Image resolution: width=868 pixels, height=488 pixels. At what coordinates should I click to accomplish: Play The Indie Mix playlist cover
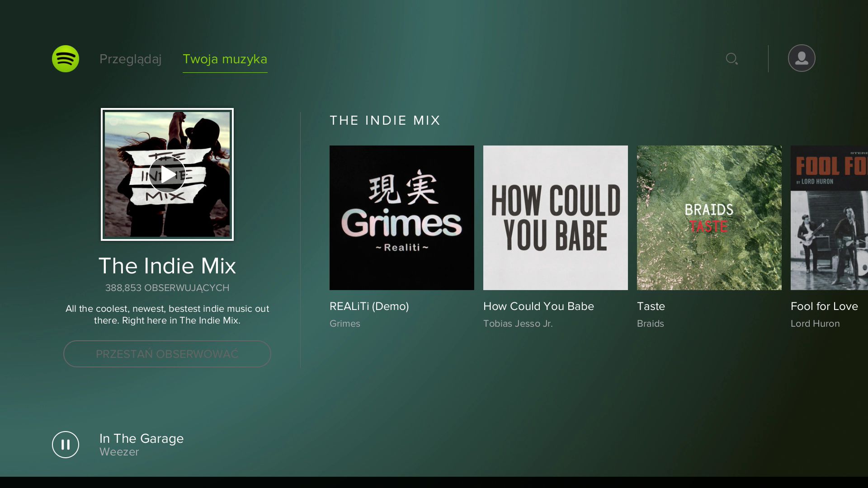(167, 174)
